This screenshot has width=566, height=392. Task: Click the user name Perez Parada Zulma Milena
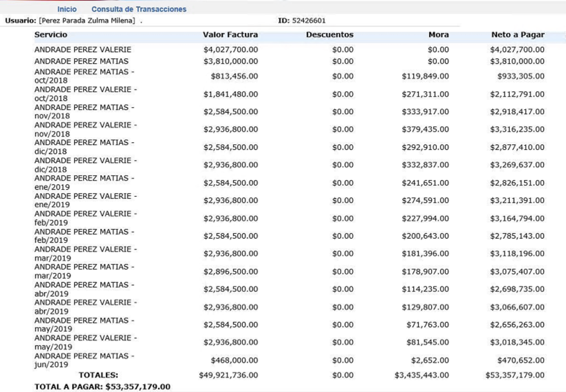pos(87,21)
